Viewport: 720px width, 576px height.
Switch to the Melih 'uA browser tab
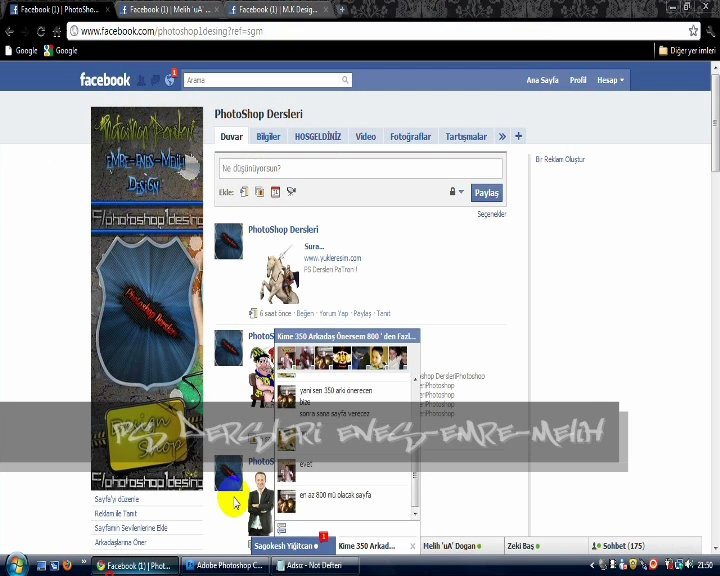[x=167, y=9]
